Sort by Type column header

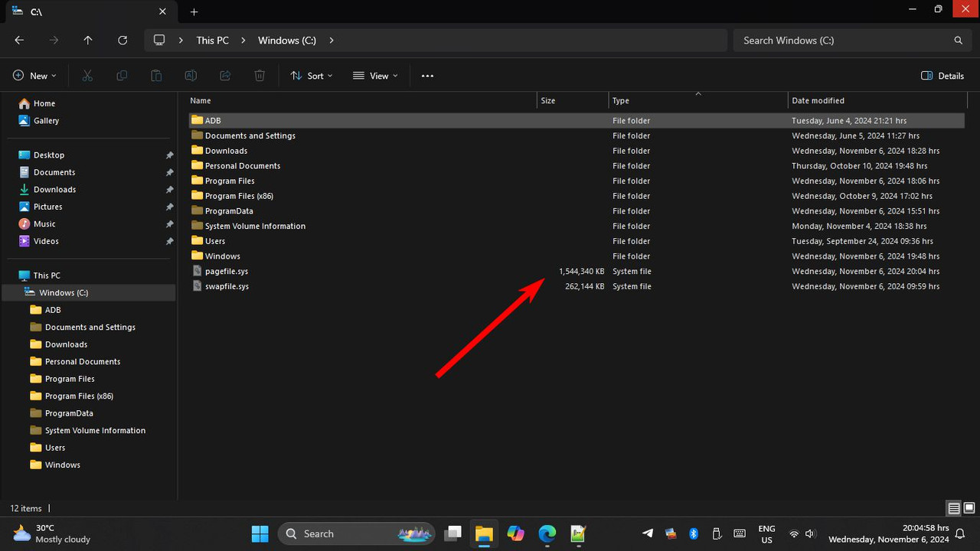point(621,100)
